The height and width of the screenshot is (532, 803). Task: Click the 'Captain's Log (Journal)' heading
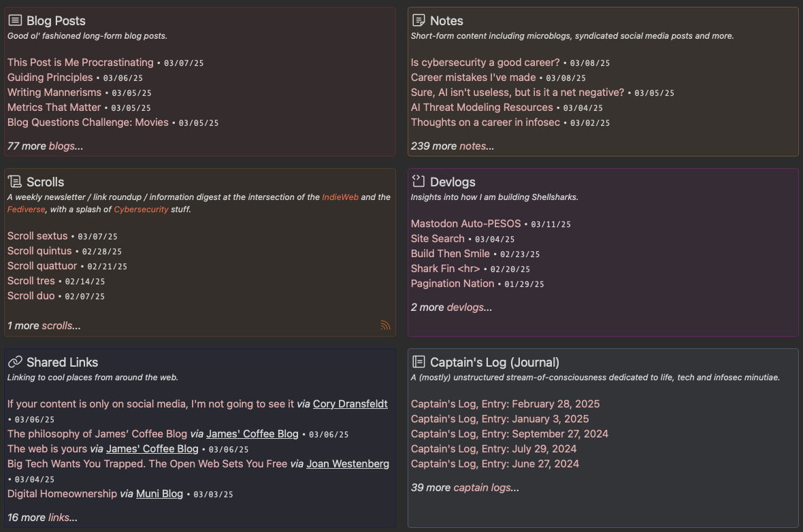pos(495,363)
